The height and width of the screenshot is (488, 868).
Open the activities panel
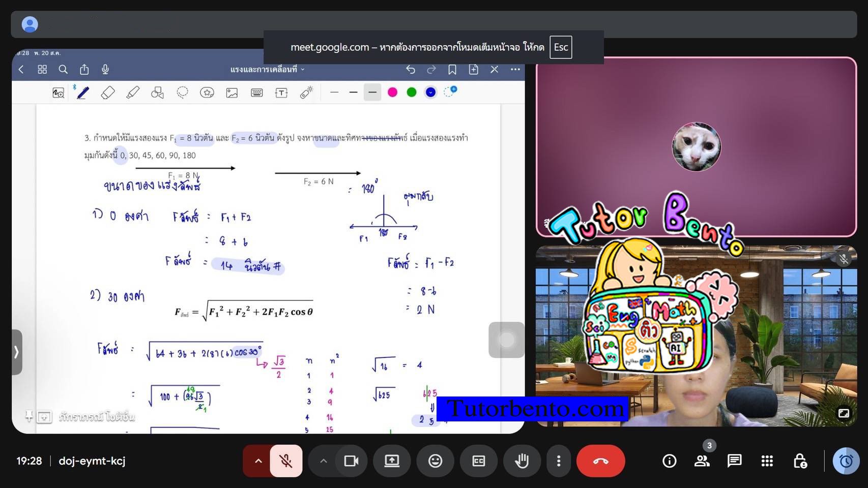pyautogui.click(x=767, y=461)
